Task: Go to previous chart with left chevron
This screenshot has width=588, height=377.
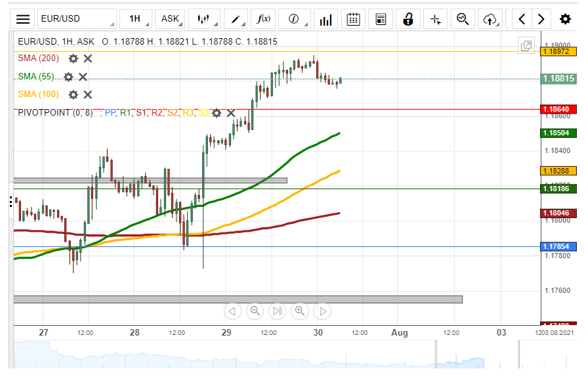Action: (x=522, y=19)
